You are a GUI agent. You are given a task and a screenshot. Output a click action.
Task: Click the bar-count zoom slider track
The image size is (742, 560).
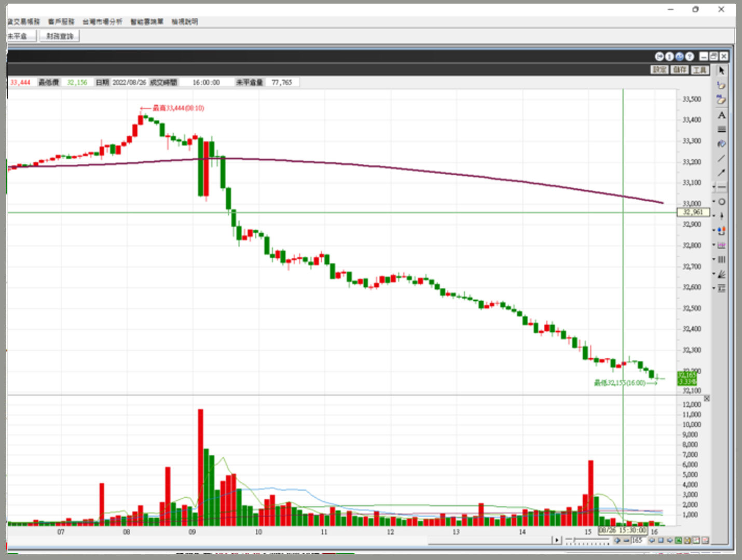click(587, 540)
